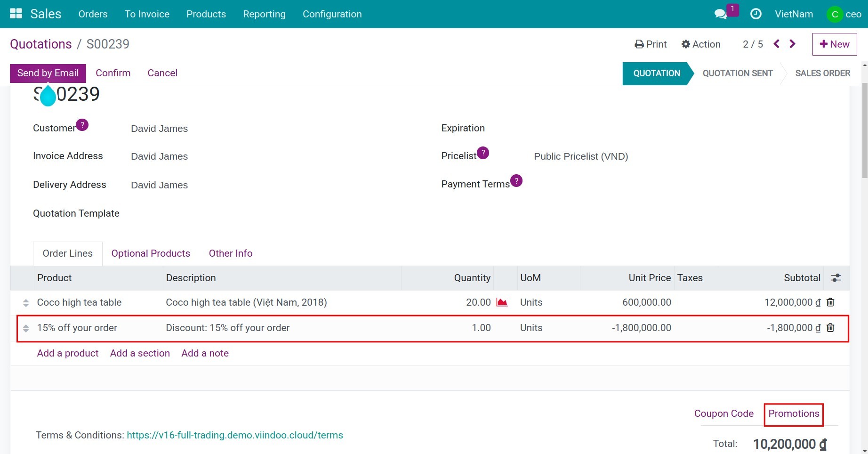The height and width of the screenshot is (454, 868).
Task: Click the Payment Terms help question mark
Action: (516, 181)
